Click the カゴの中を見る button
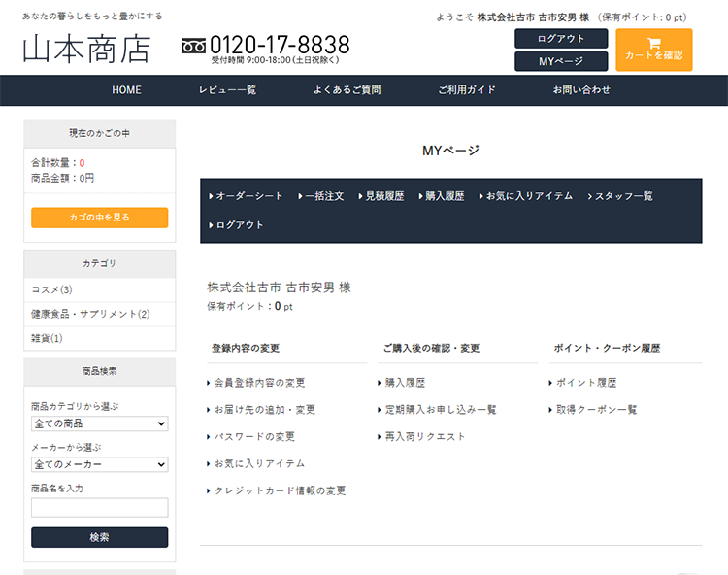This screenshot has width=728, height=575. (x=99, y=218)
